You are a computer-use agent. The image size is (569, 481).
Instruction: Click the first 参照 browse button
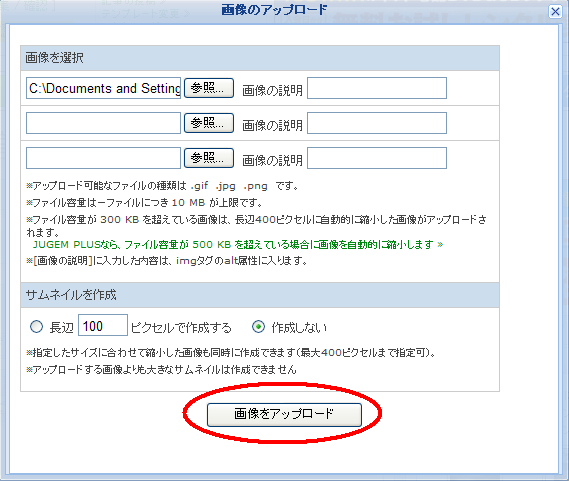(209, 88)
